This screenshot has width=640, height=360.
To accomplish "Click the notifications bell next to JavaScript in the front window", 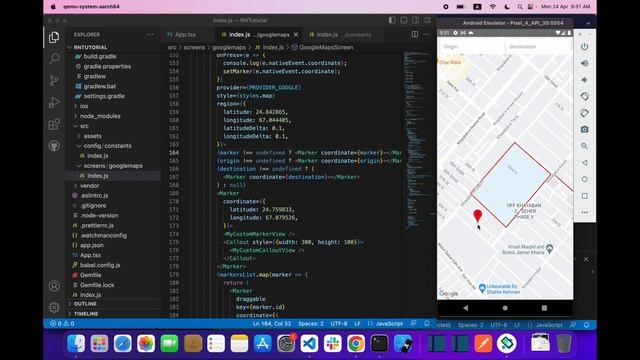I will (427, 324).
